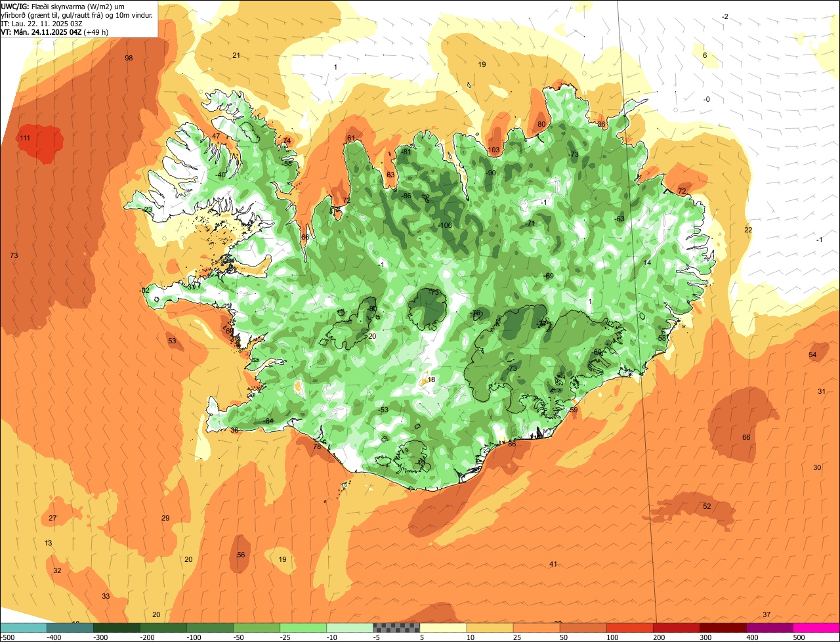This screenshot has height=642, width=840.
Task: Click the pale yellow 5 to 10 legend swatch
Action: [x=444, y=628]
